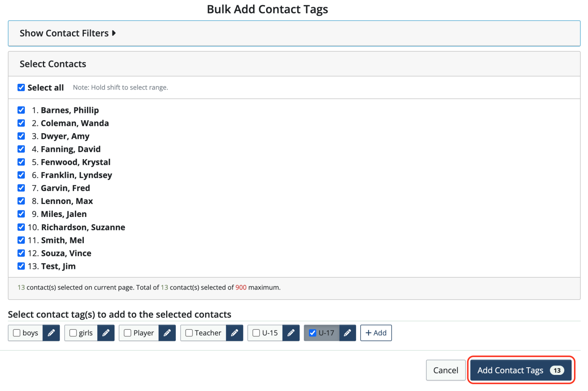588x391 pixels.
Task: Uncheck the Select all checkbox
Action: (21, 87)
